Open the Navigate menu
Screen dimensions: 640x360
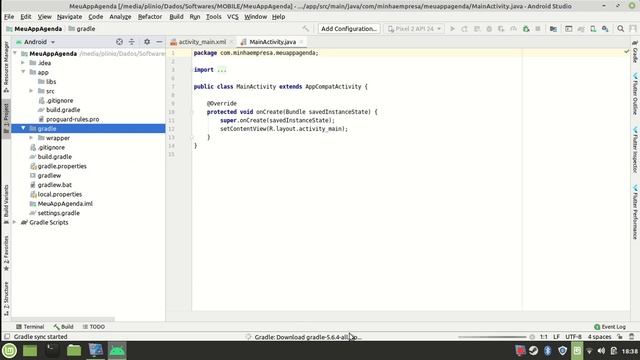pyautogui.click(x=69, y=17)
